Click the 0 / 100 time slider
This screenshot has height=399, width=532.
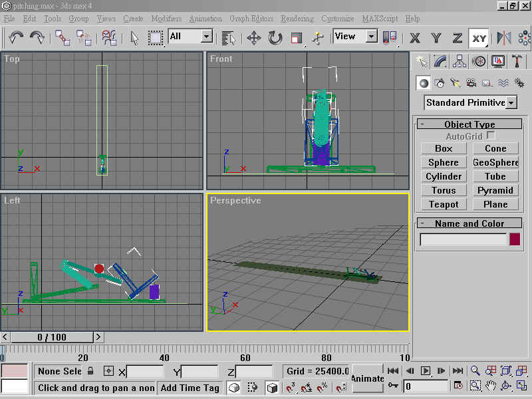[x=52, y=337]
